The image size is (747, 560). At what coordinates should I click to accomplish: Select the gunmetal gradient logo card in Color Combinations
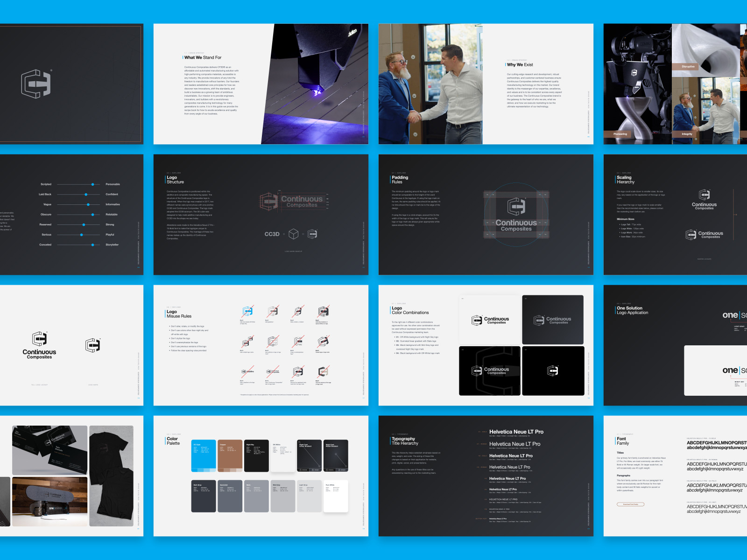tap(553, 320)
